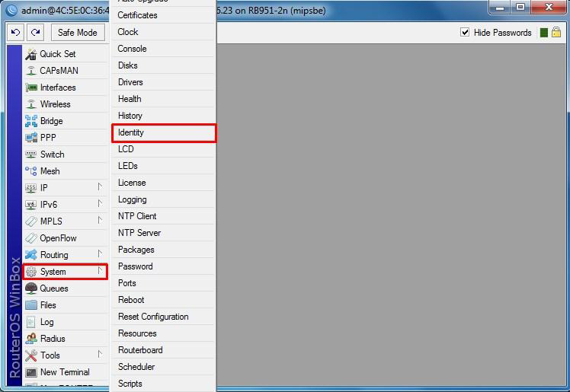570x392 pixels.
Task: Select Ports from the submenu
Action: coord(162,283)
